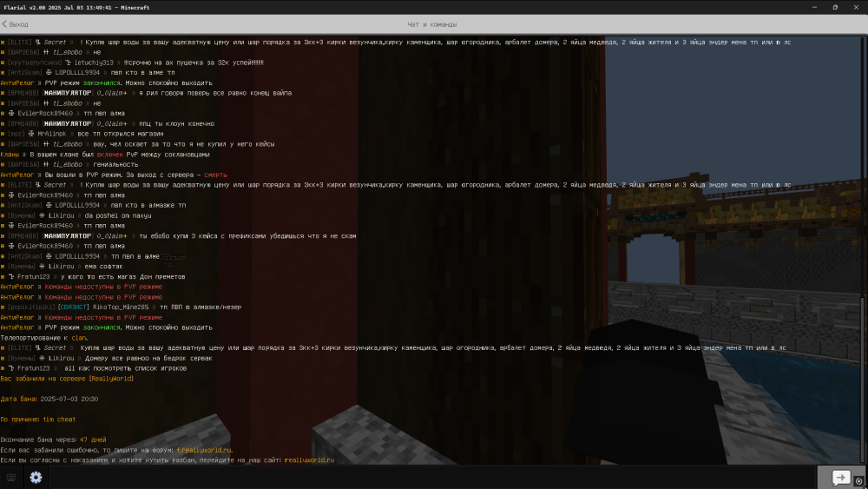This screenshot has height=489, width=868.
Task: Open the chat settings gear icon
Action: coord(36,478)
